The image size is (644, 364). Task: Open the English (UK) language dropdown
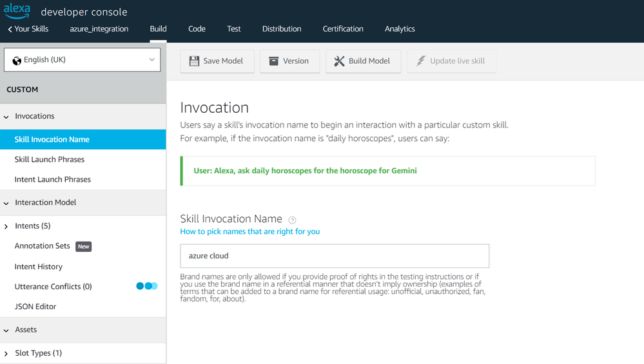click(x=83, y=60)
